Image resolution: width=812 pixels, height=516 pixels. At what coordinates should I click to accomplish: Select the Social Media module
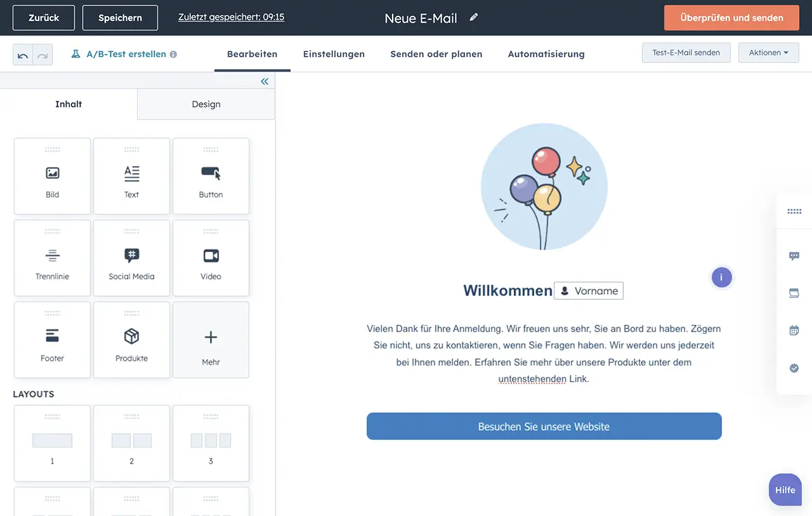click(131, 258)
